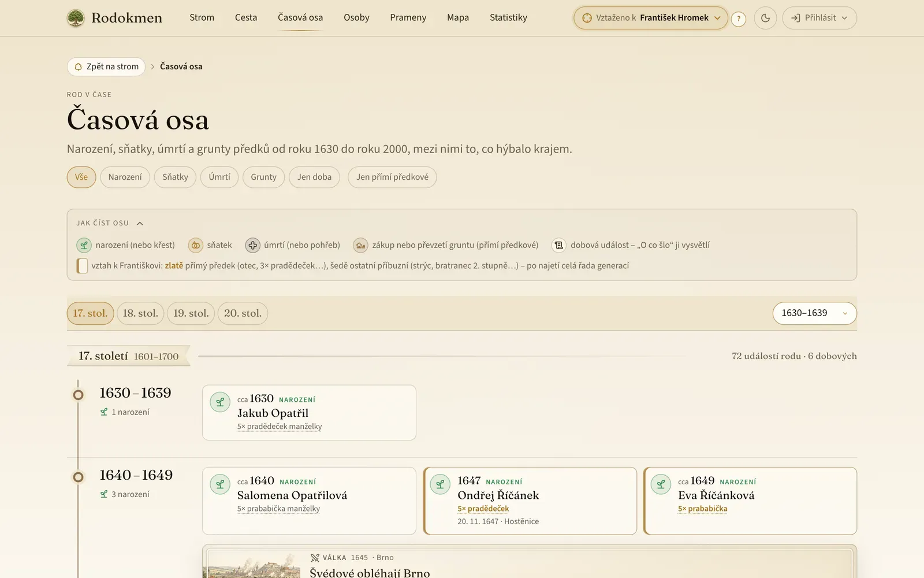The width and height of the screenshot is (924, 578).
Task: Click the death cross icon in legend
Action: coord(252,245)
